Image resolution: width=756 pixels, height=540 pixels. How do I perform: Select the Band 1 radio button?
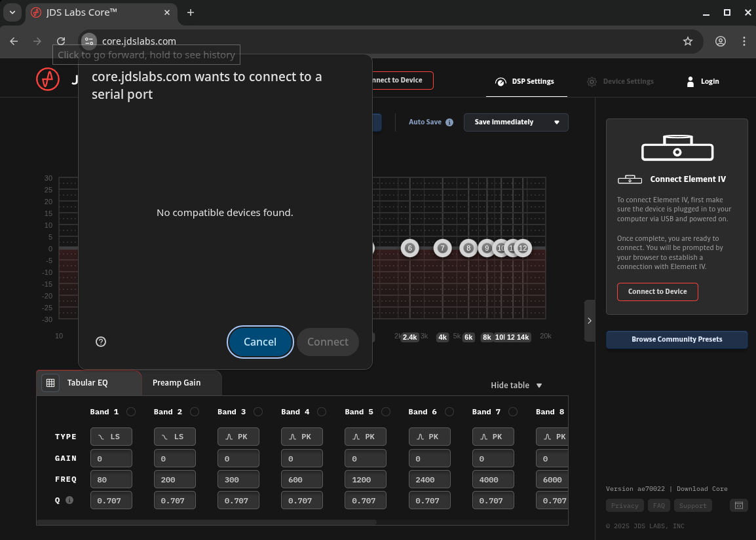click(x=130, y=412)
